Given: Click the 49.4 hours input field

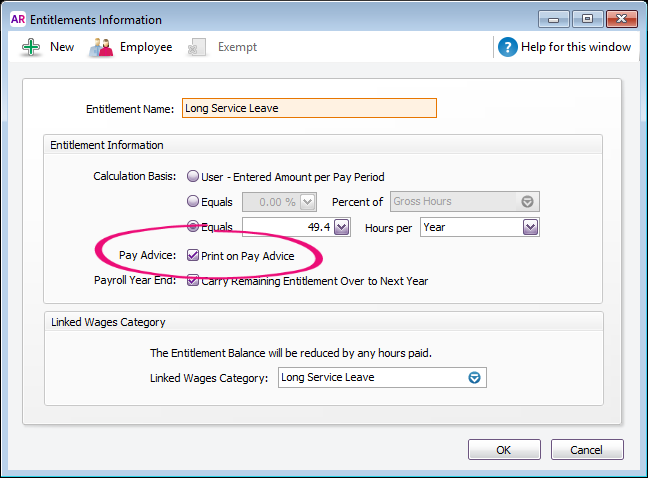Looking at the screenshot, I should pos(287,227).
